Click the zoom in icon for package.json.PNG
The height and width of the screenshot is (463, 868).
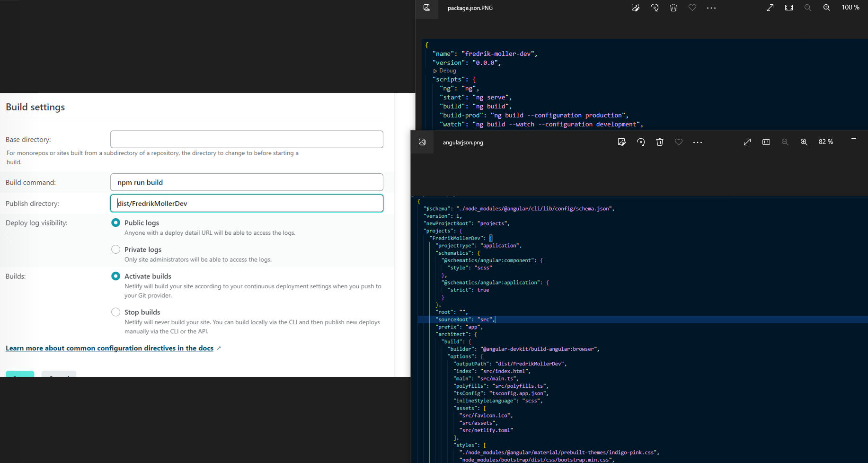point(826,8)
